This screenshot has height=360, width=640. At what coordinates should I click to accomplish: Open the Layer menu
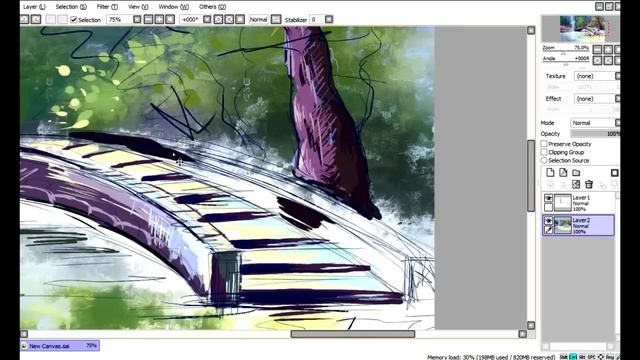point(34,7)
